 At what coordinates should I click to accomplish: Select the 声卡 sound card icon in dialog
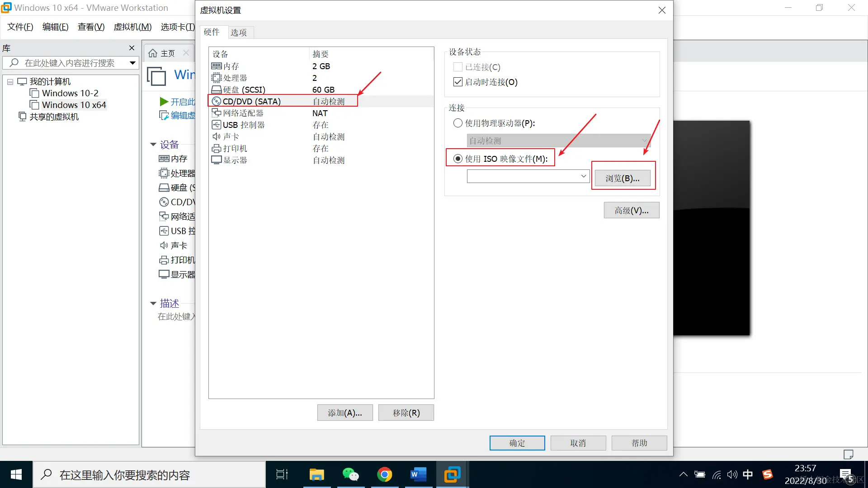pos(217,136)
